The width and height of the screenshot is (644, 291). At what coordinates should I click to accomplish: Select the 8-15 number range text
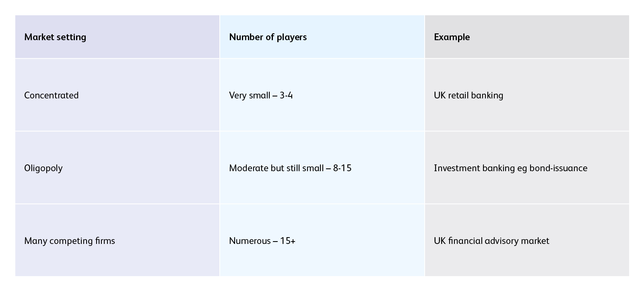point(342,168)
